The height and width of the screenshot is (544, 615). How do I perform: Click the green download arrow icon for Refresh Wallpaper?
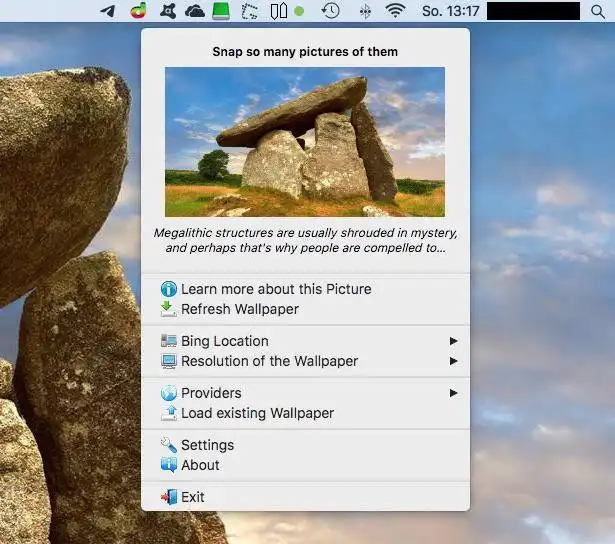tap(169, 309)
